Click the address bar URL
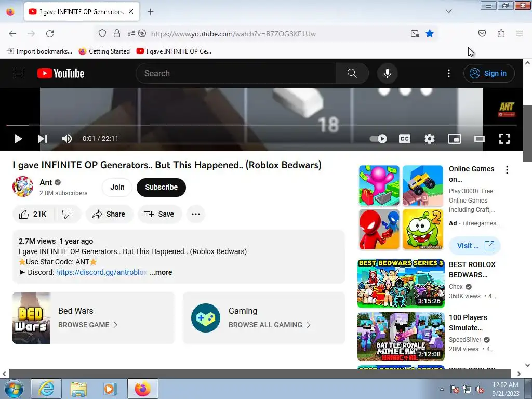The image size is (532, 399). (x=233, y=34)
